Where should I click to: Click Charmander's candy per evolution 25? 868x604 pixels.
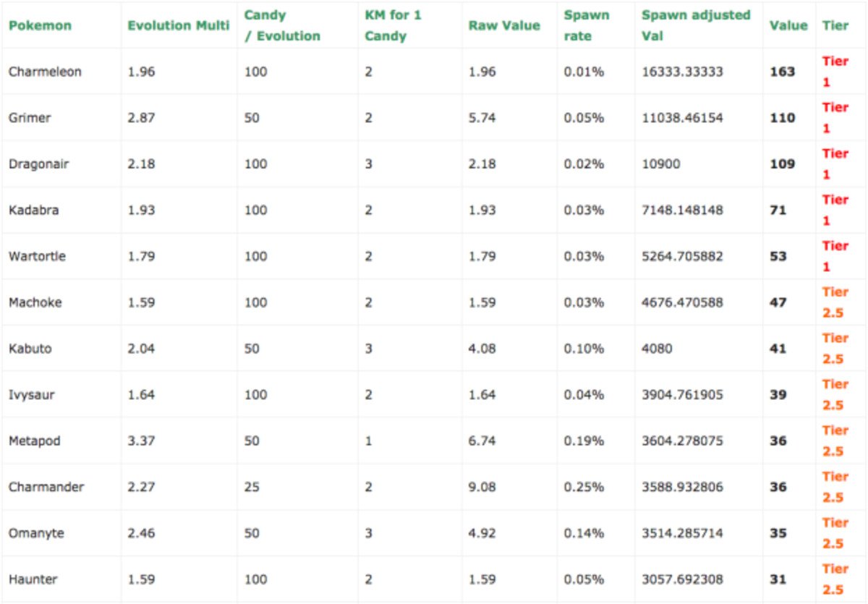(252, 488)
